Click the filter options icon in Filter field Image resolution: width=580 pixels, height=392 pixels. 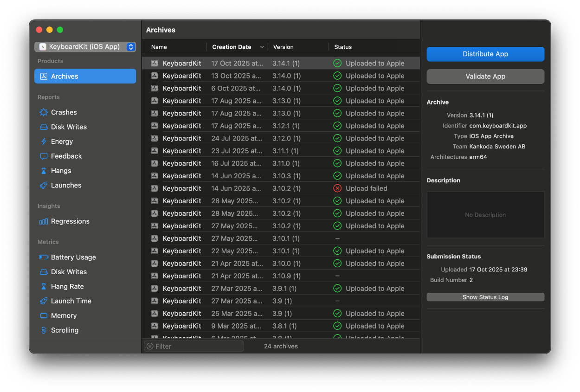pyautogui.click(x=150, y=347)
